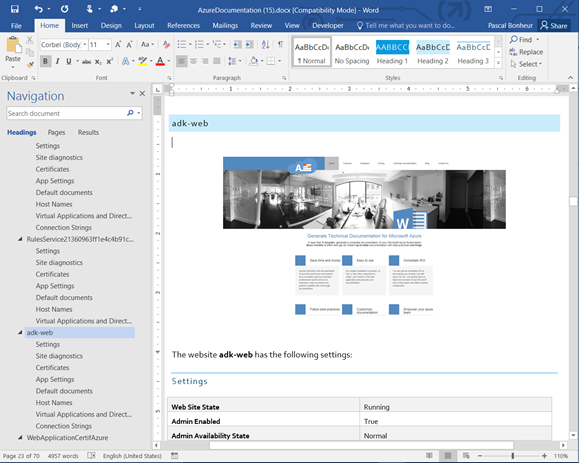Image resolution: width=579 pixels, height=463 pixels.
Task: Open the macro recording status icon
Action: [x=175, y=456]
